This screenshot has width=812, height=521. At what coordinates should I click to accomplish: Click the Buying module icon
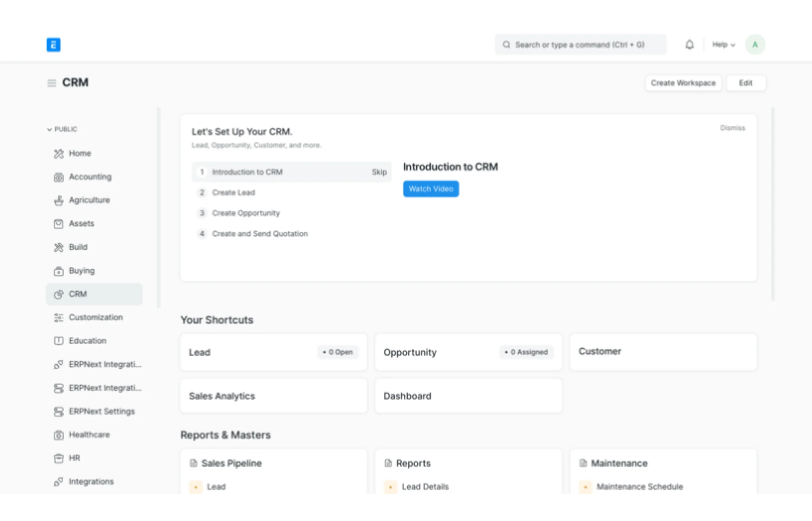point(59,270)
